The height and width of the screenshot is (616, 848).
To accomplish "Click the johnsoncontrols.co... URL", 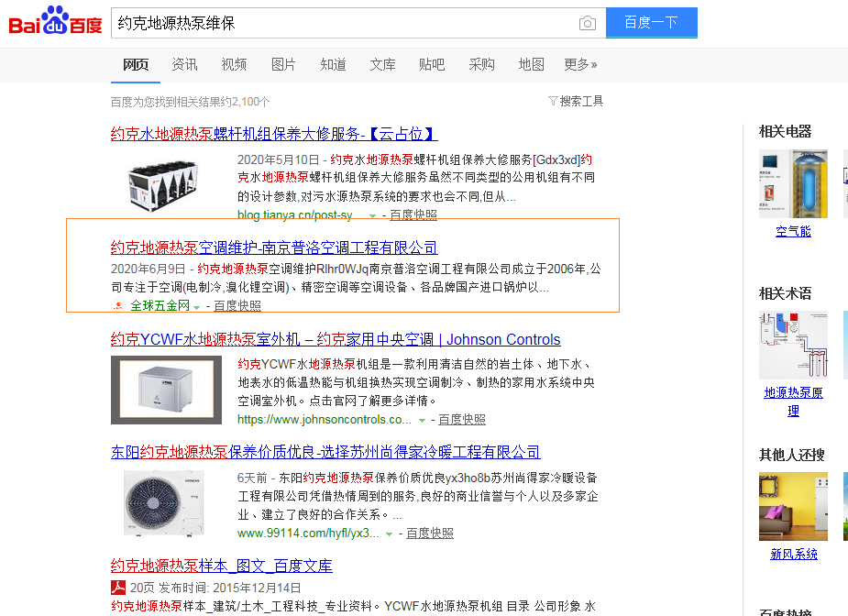I will (325, 419).
